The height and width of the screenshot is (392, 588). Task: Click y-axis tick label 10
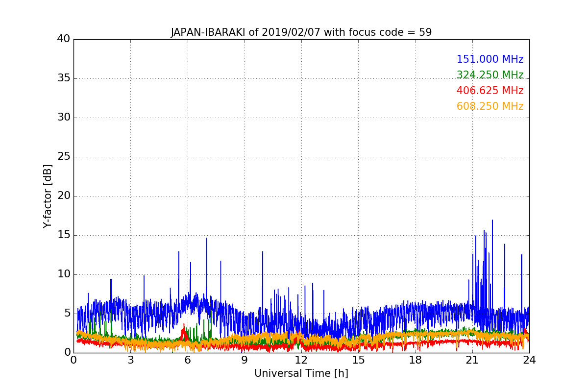[x=64, y=274]
